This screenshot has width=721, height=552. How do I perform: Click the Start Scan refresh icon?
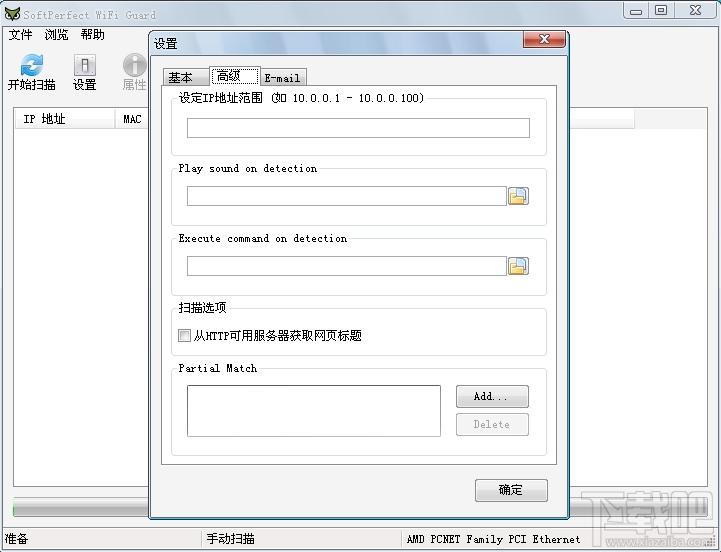tap(32, 65)
